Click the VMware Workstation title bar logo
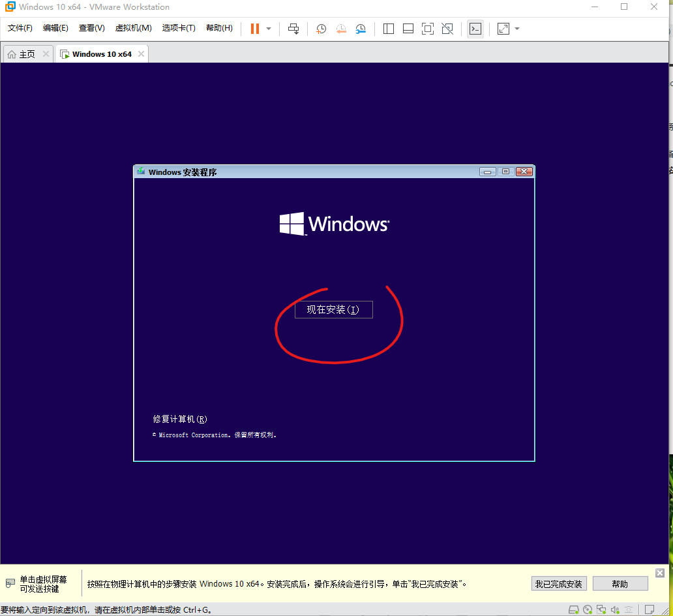Image resolution: width=673 pixels, height=616 pixels. pos(10,7)
